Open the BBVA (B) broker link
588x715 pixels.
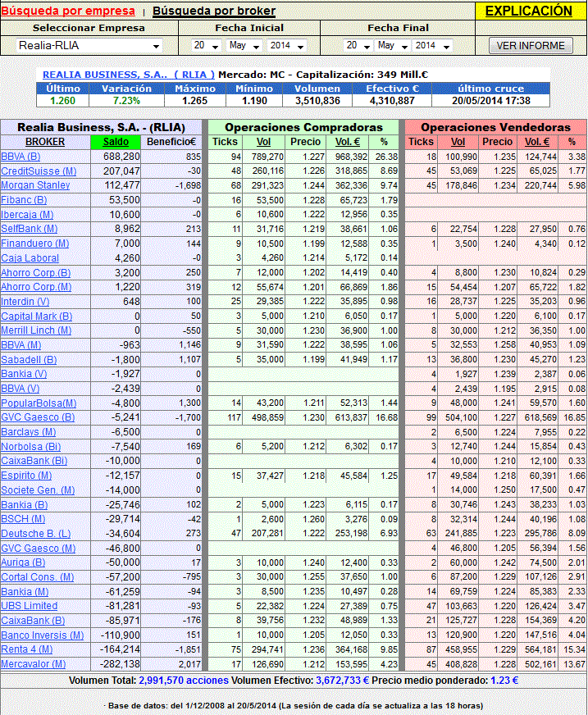click(x=21, y=157)
